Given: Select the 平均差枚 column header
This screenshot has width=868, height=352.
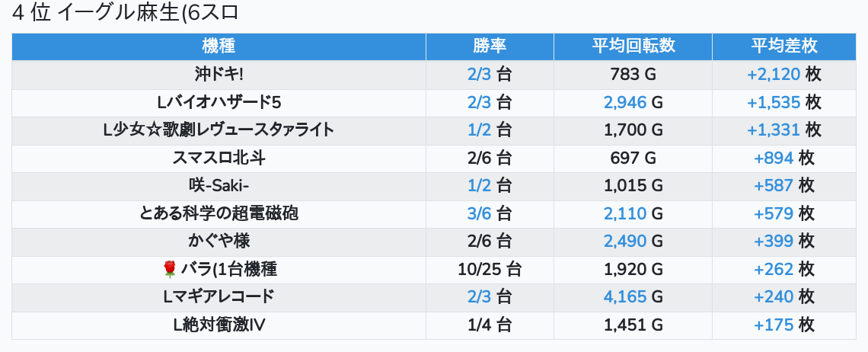Looking at the screenshot, I should [x=783, y=46].
